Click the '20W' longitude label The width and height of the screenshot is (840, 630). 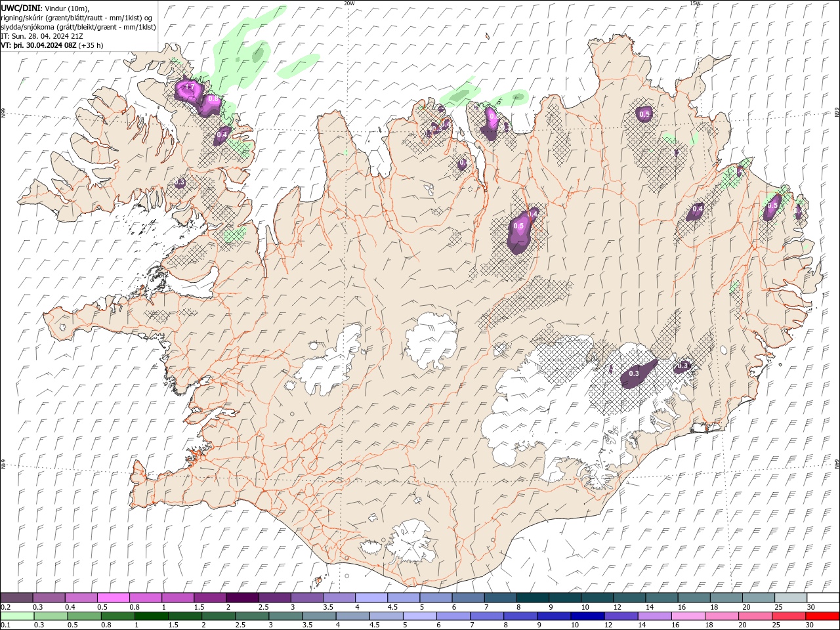[349, 3]
